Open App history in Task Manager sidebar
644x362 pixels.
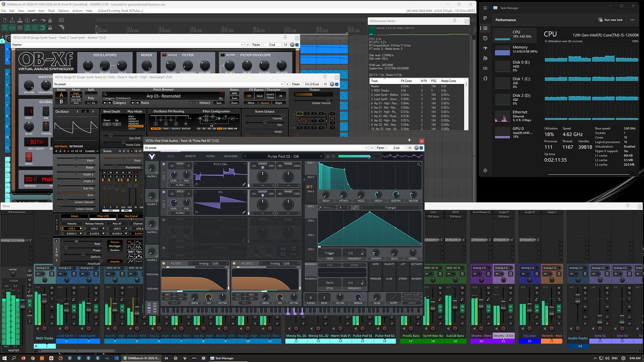click(x=485, y=38)
